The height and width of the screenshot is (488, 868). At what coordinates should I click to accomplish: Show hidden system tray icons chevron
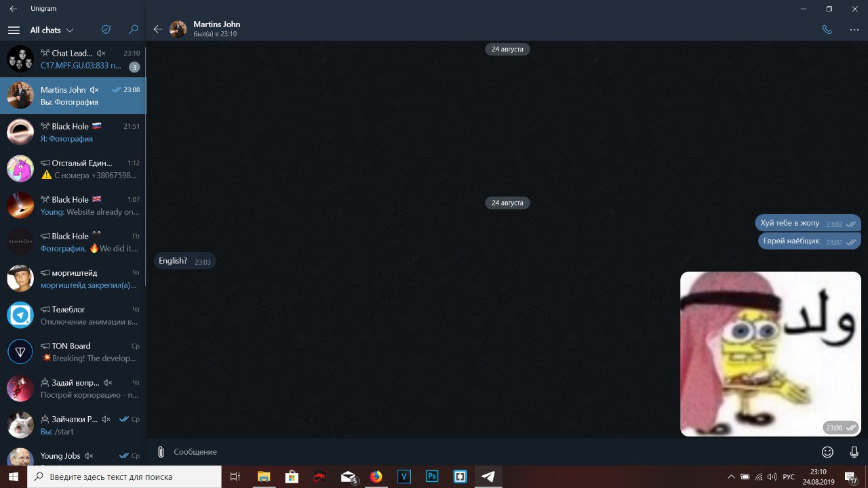pos(731,476)
